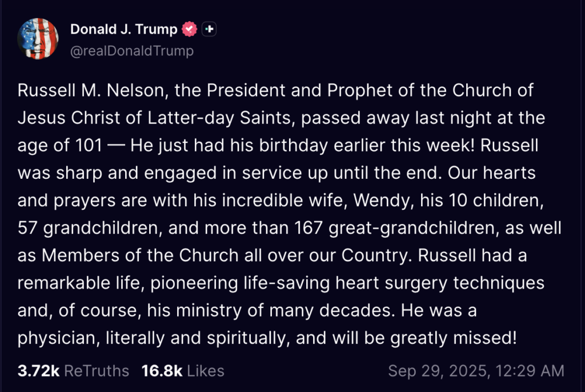Click the plus badge beside the verified check
Viewport: 585px width, 392px height.
[x=209, y=29]
